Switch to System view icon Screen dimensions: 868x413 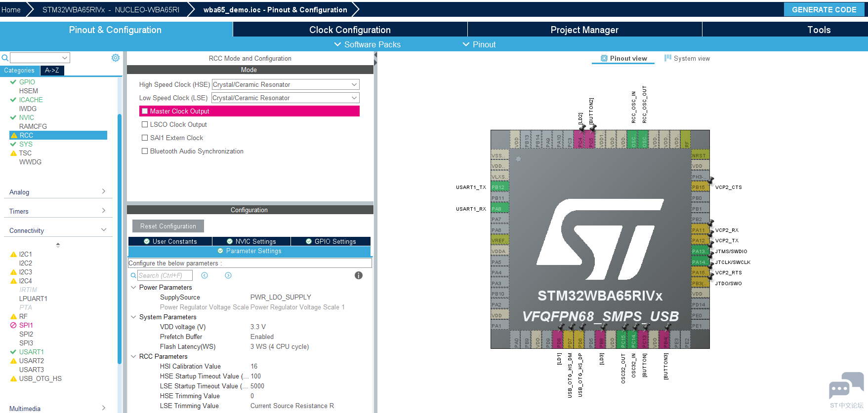pyautogui.click(x=668, y=58)
